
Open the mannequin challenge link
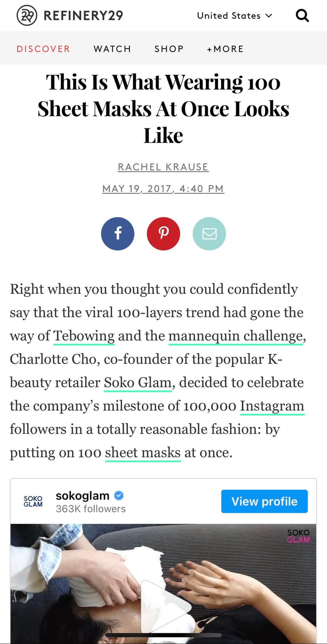(236, 336)
